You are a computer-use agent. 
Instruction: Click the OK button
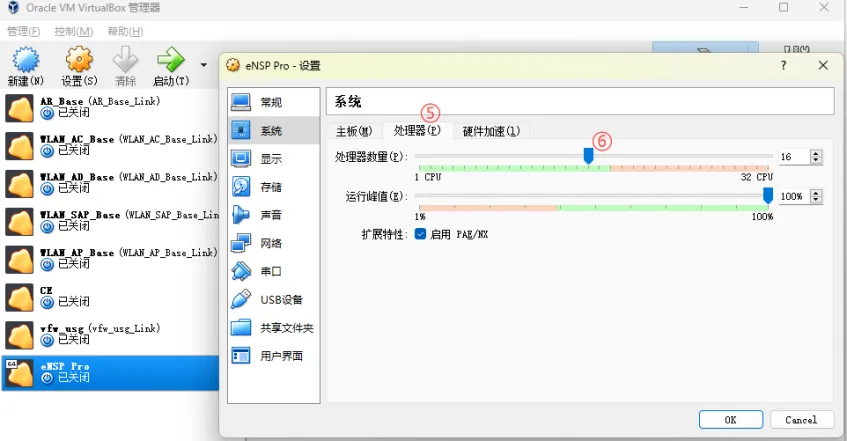point(731,420)
